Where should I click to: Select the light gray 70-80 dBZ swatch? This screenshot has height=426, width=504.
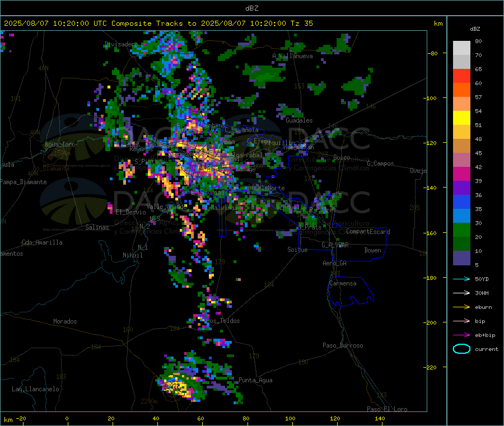point(461,48)
